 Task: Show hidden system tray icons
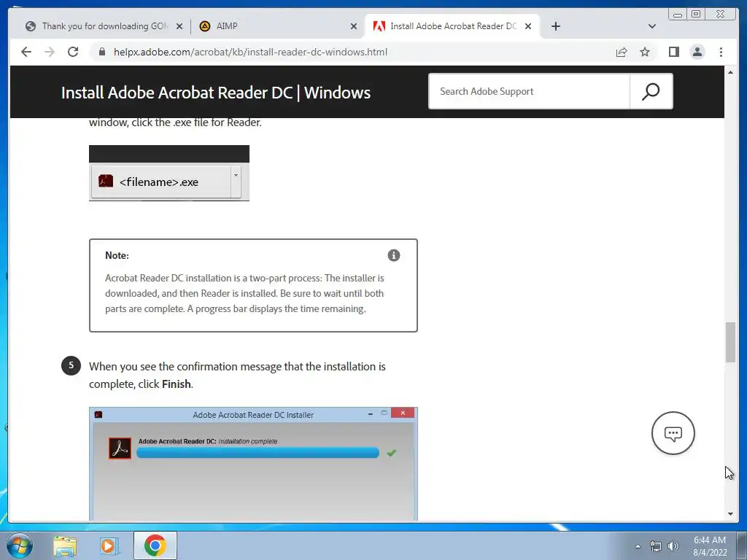[638, 546]
